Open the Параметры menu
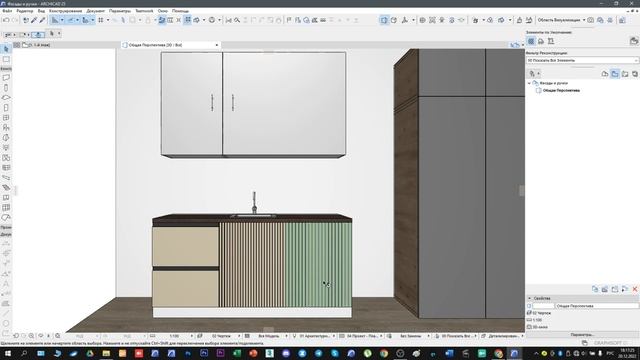The image size is (640, 360). pyautogui.click(x=120, y=11)
